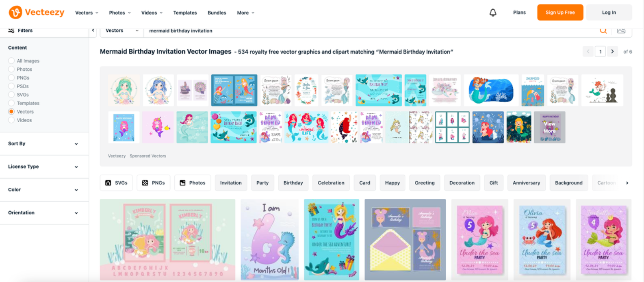Click the Filters sliders icon
644x282 pixels.
click(x=11, y=30)
